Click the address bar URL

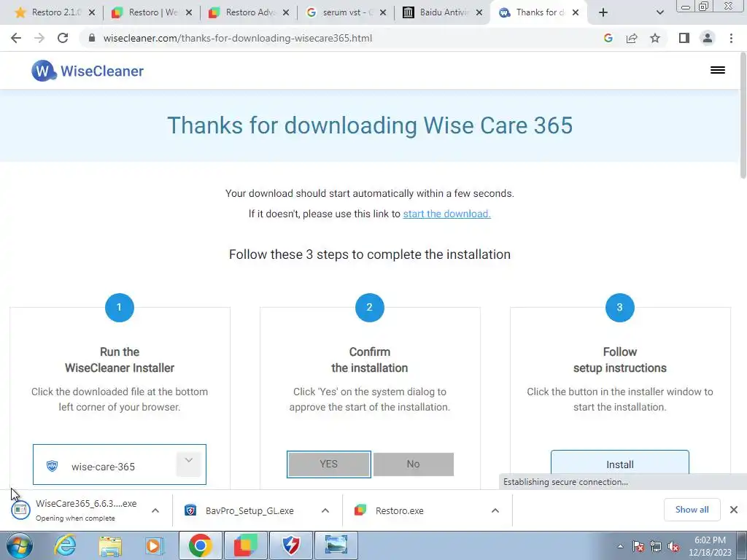(238, 38)
